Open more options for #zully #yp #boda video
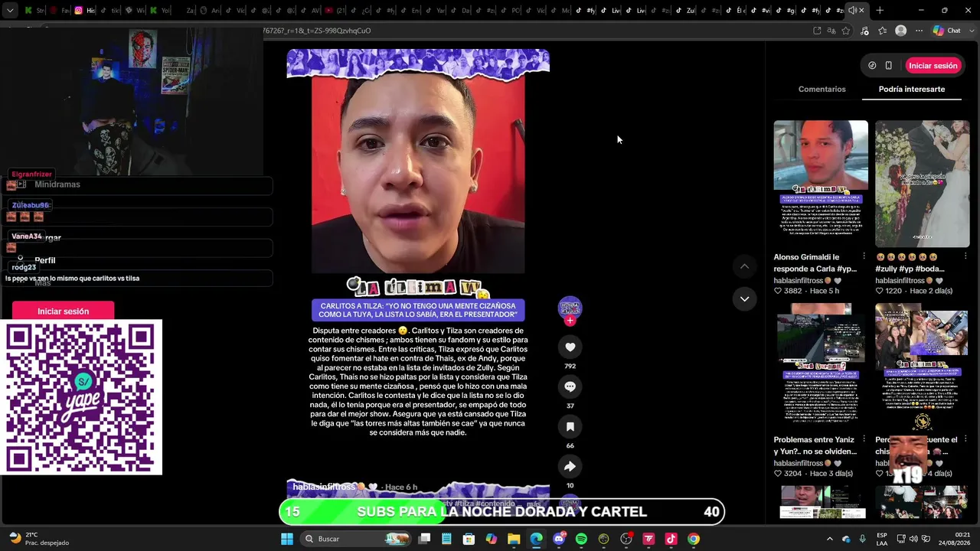The width and height of the screenshot is (980, 551). coord(965,256)
